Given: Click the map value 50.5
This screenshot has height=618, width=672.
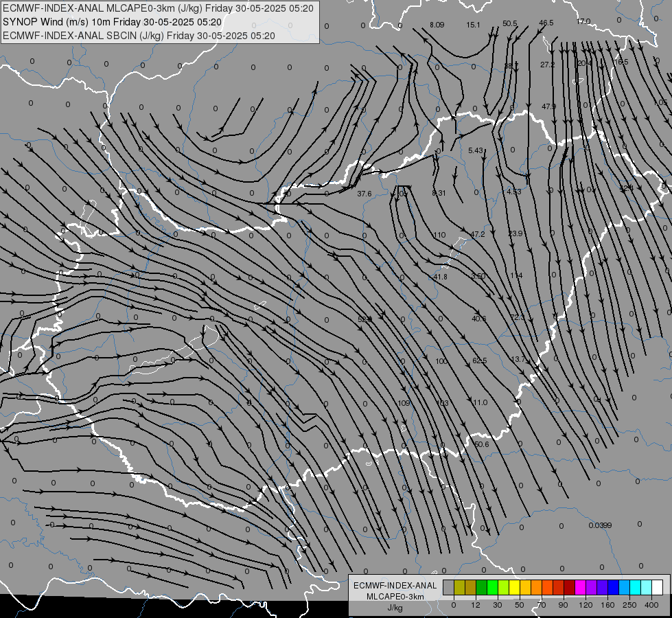Looking at the screenshot, I should click(x=510, y=23).
